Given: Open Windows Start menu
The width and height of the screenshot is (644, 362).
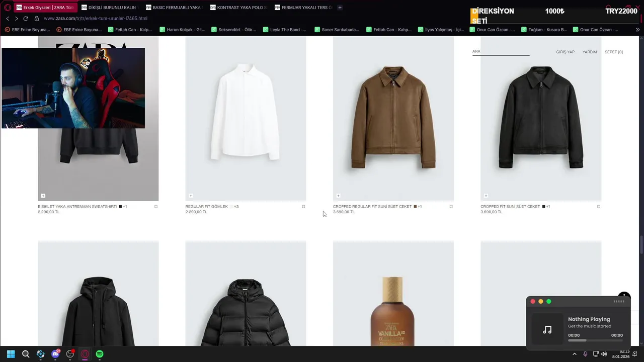Looking at the screenshot, I should coord(11,354).
